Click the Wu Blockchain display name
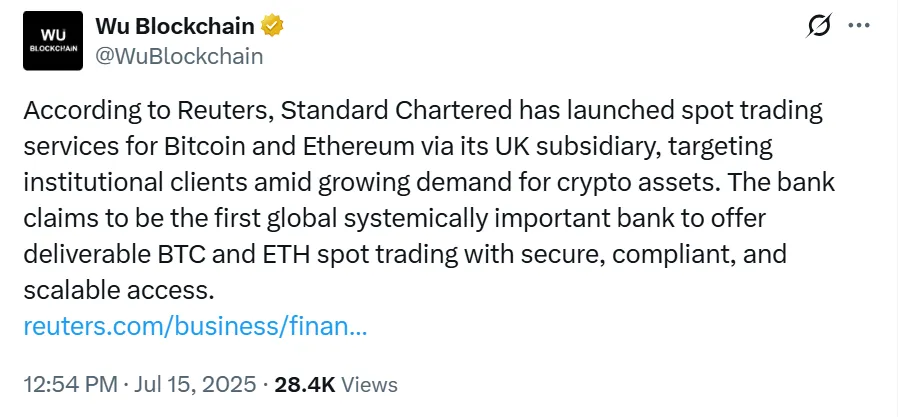The width and height of the screenshot is (909, 417). click(176, 26)
